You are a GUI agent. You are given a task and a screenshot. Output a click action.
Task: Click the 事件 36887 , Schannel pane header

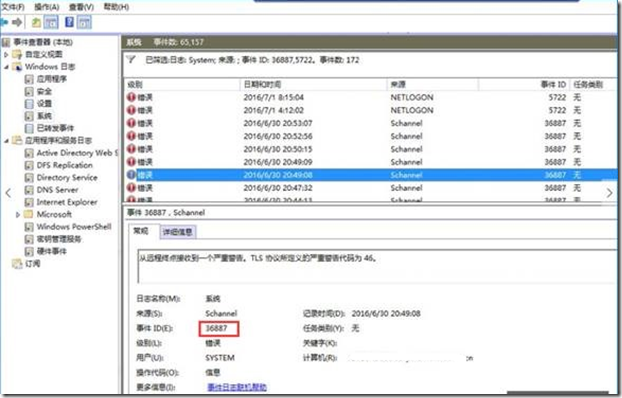(166, 213)
